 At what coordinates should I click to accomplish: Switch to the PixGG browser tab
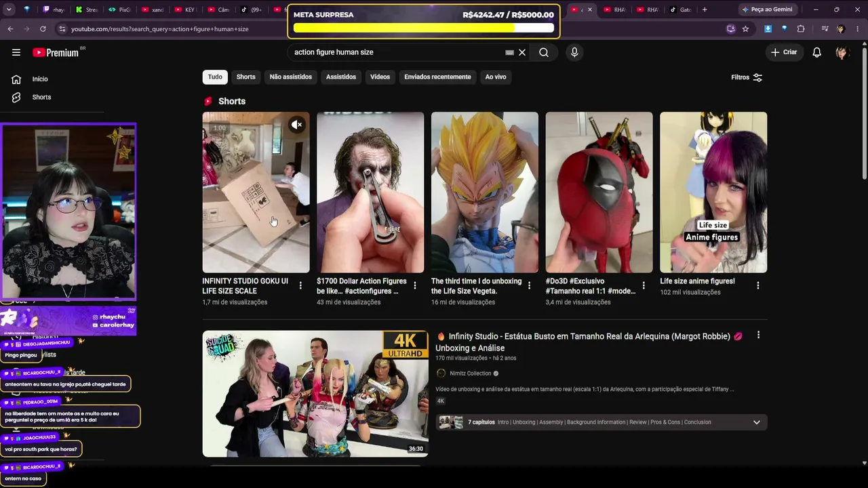tap(119, 9)
